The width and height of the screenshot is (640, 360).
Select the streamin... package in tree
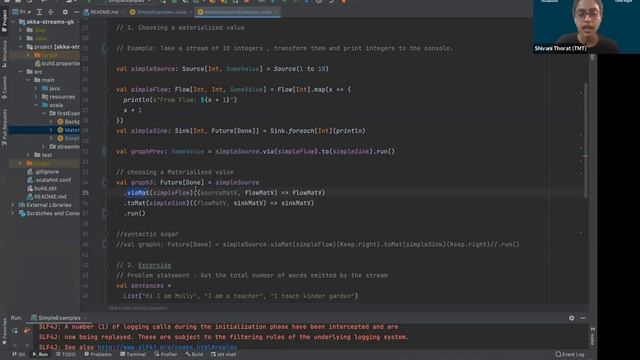(64, 147)
